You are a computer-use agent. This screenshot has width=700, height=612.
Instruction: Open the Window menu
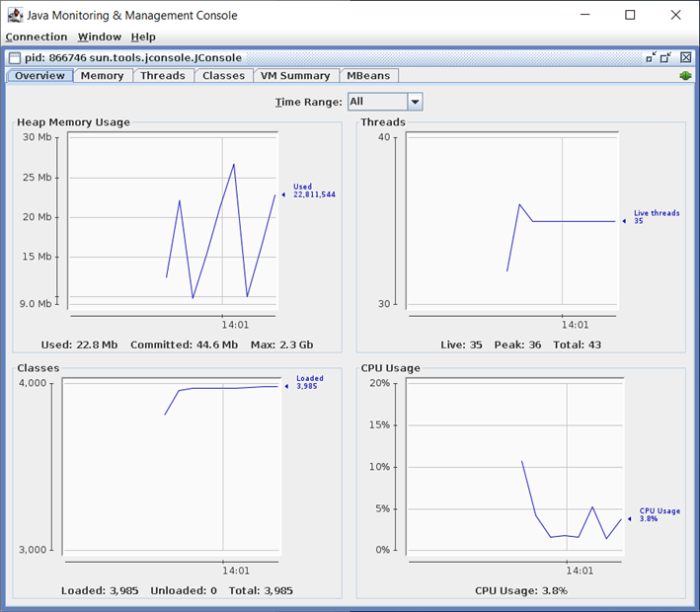(x=99, y=37)
